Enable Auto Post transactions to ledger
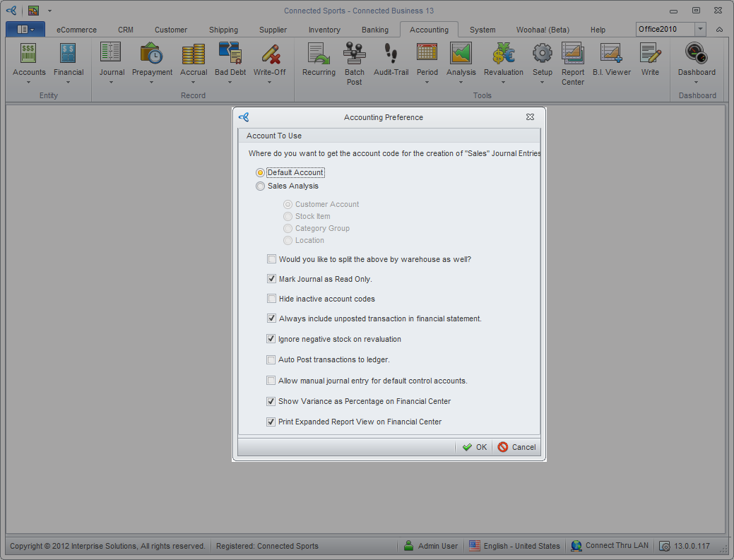The height and width of the screenshot is (560, 734). [x=271, y=359]
